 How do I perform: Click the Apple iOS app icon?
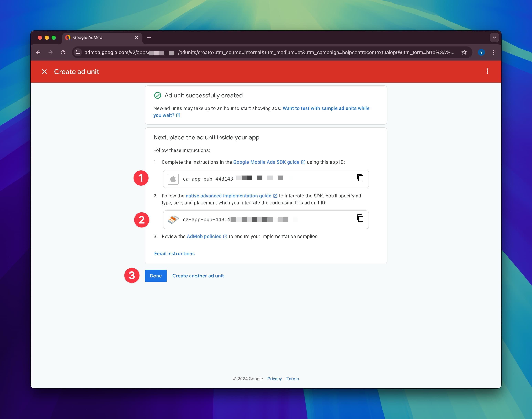pyautogui.click(x=172, y=178)
